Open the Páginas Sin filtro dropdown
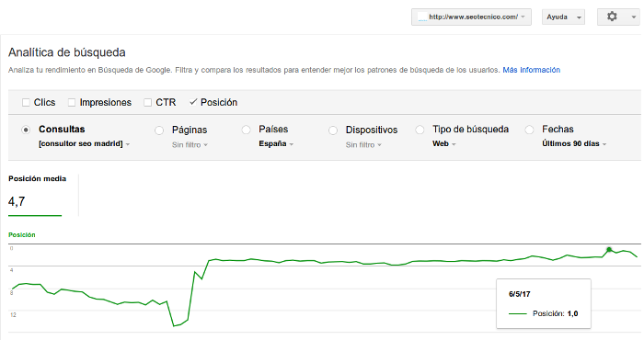The height and width of the screenshot is (340, 644). [190, 145]
